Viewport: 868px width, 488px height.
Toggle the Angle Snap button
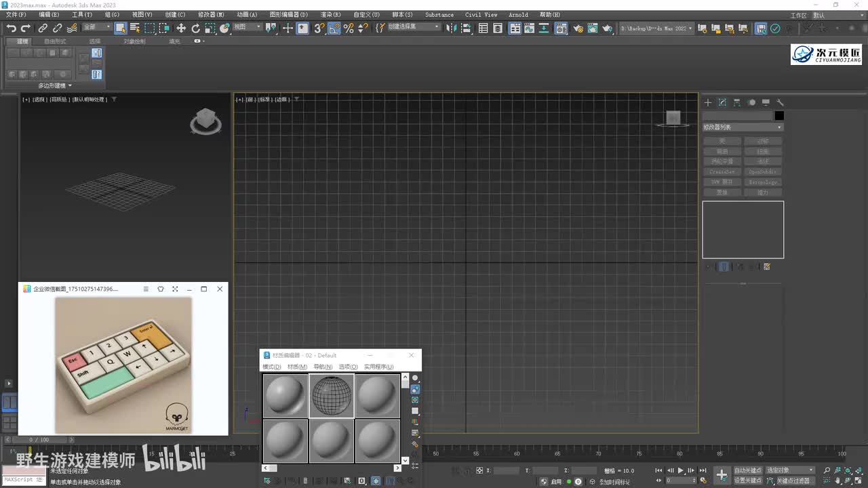pyautogui.click(x=334, y=28)
